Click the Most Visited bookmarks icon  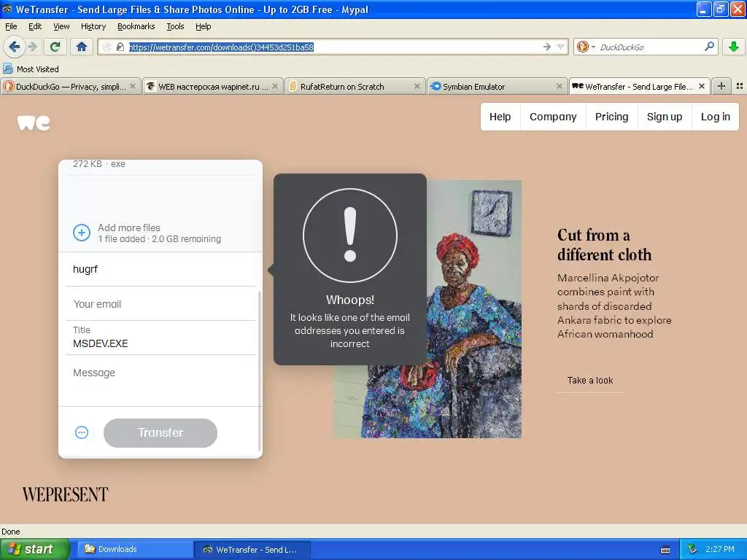[x=7, y=69]
